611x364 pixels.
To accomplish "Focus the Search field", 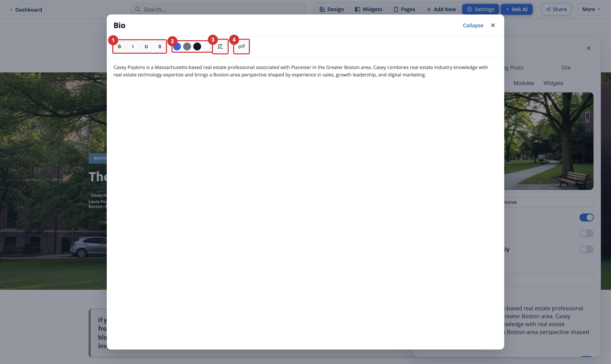I will click(218, 9).
